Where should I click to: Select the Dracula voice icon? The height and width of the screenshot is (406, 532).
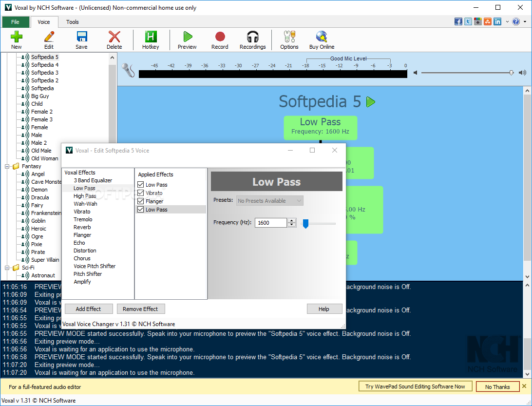(x=25, y=197)
